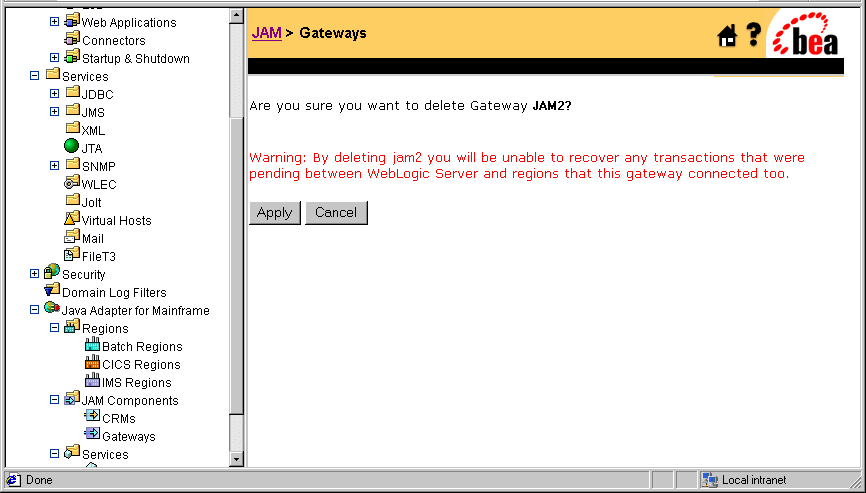Collapse the Regions node
The image size is (866, 493).
click(x=54, y=328)
